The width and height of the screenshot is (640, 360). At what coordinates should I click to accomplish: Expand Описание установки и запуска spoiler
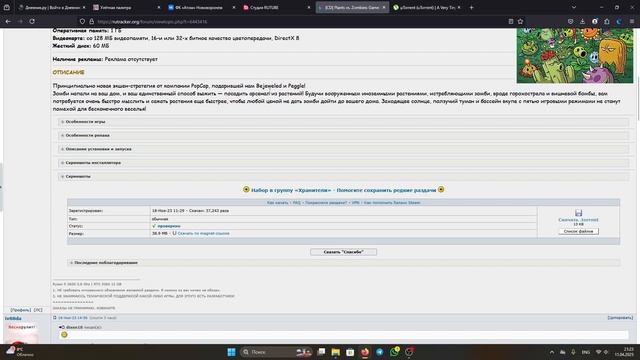343,149
